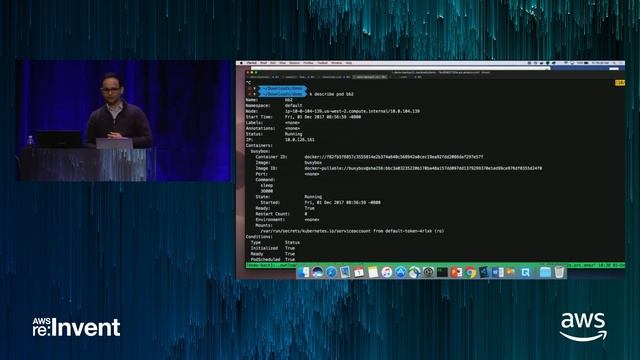Open the Window menu in the menu bar

point(336,63)
